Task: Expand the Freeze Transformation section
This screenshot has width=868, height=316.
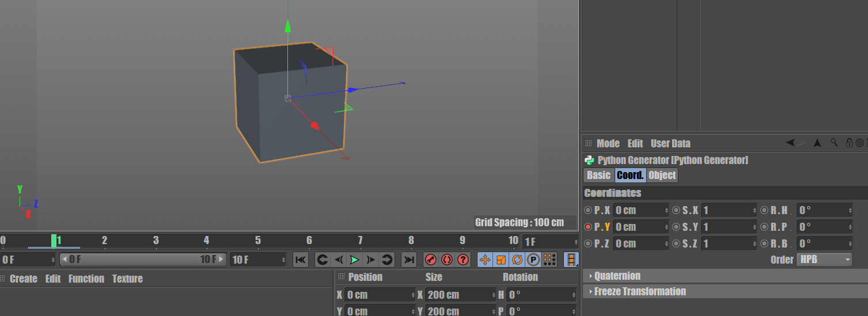Action: coord(639,291)
